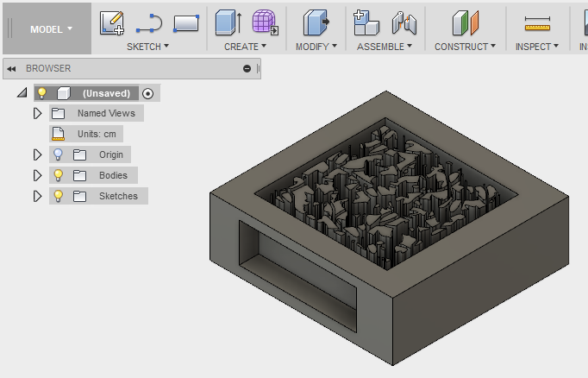Expand the Sketches tree node
The image size is (588, 378).
(x=37, y=196)
